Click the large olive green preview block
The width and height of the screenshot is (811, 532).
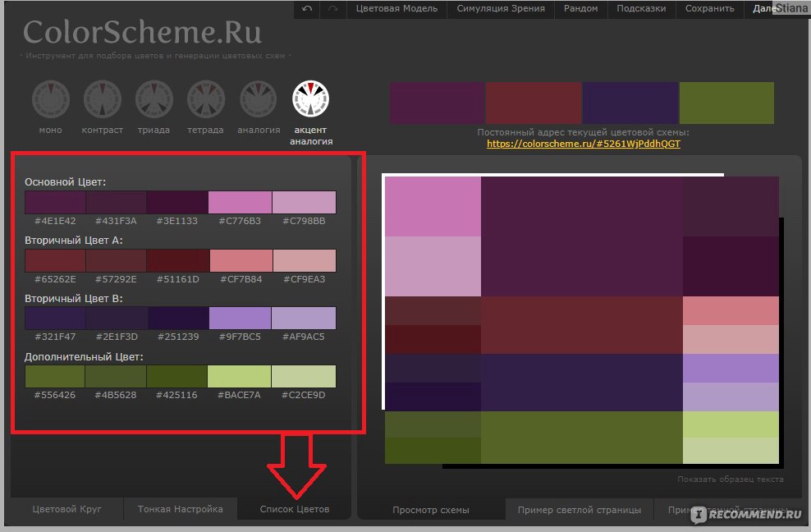click(x=582, y=438)
